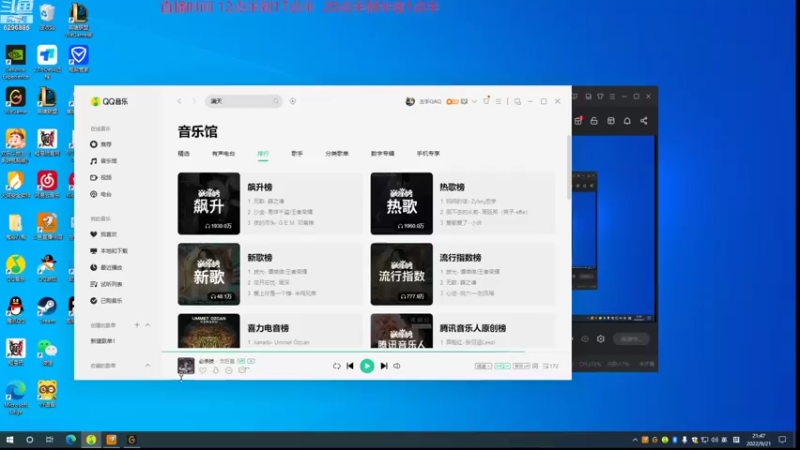800x450 pixels.
Task: Click the 飙升榜 title link
Action: (x=260, y=187)
